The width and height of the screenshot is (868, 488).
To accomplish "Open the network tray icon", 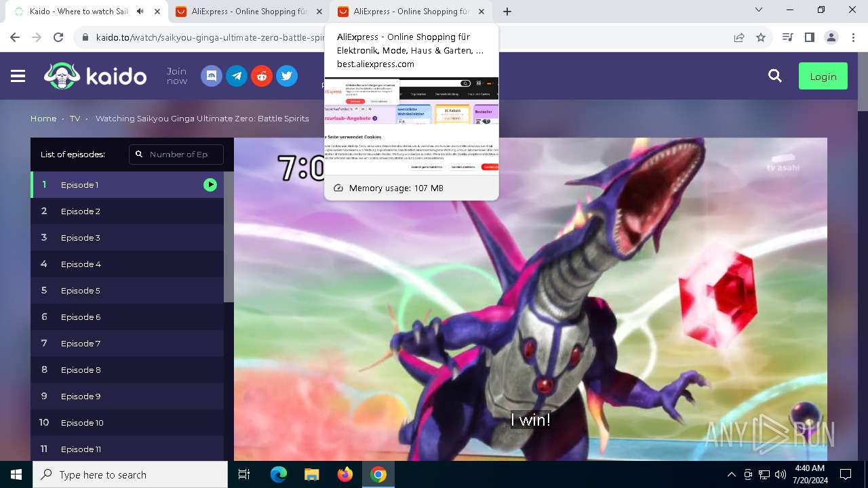I will point(764,474).
